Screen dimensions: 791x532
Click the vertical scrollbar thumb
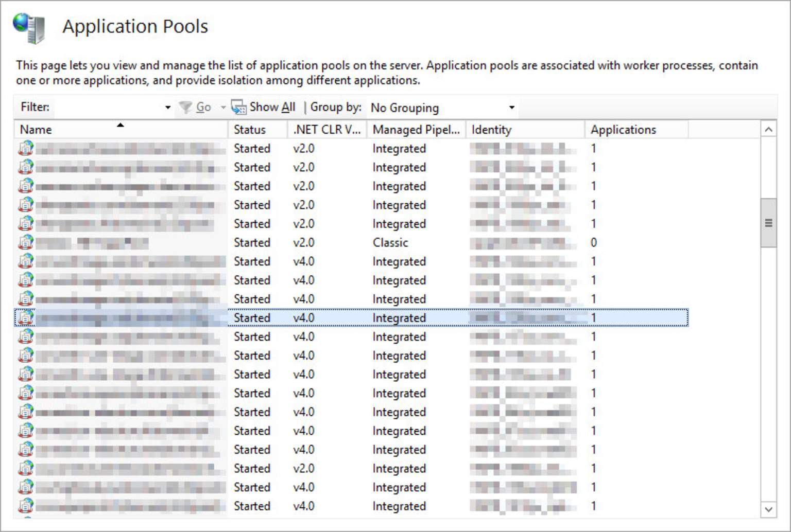pyautogui.click(x=768, y=223)
